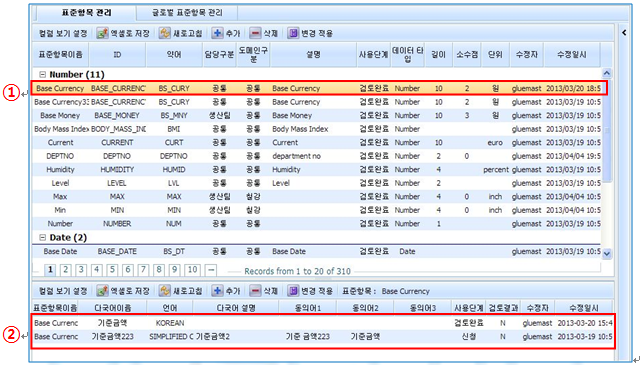The height and width of the screenshot is (365, 640).
Task: Select the Base Money row
Action: [316, 116]
